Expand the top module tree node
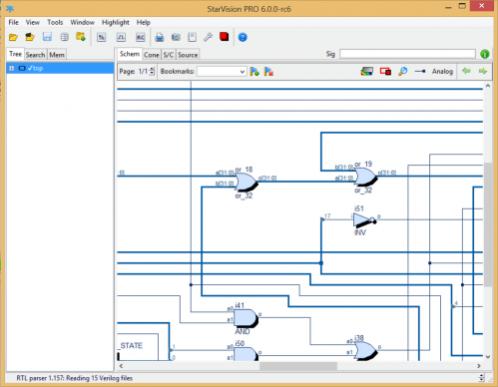498x387 pixels. [12, 68]
